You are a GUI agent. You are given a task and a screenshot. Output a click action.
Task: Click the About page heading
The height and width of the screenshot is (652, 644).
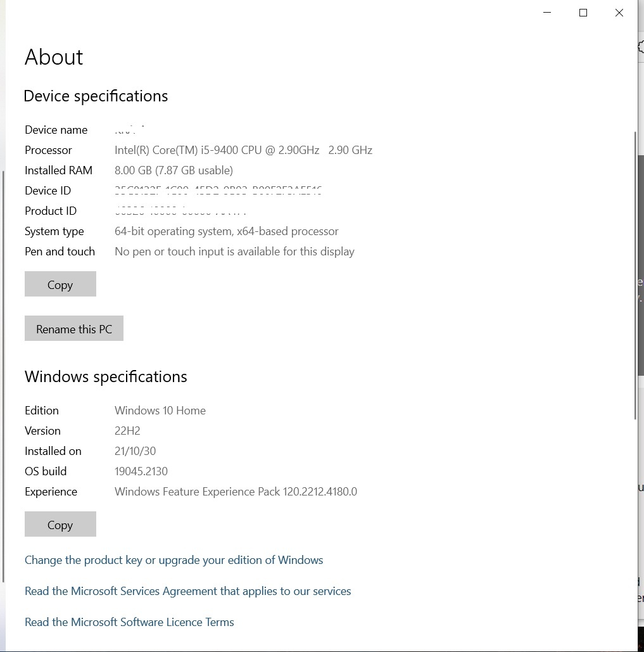coord(54,57)
